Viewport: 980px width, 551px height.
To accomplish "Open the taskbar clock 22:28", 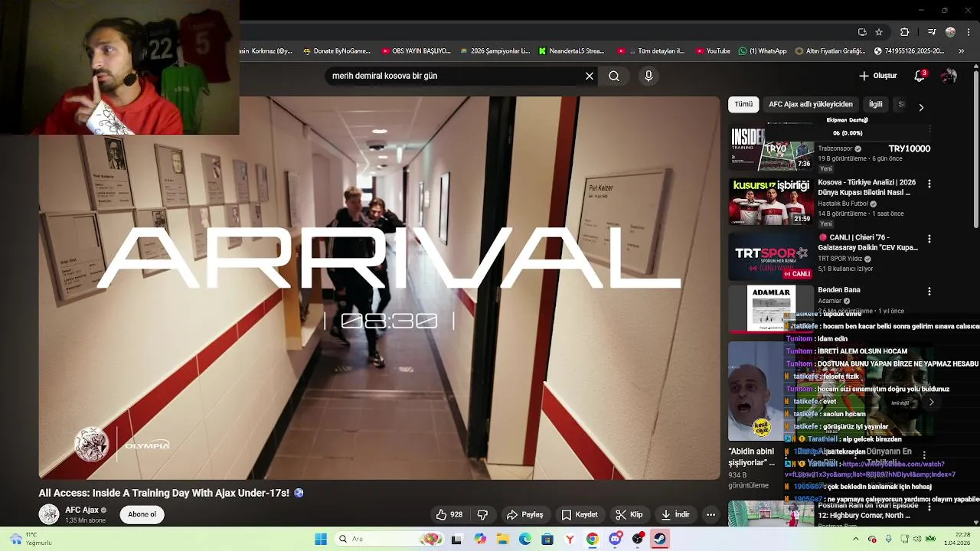I will [x=957, y=539].
